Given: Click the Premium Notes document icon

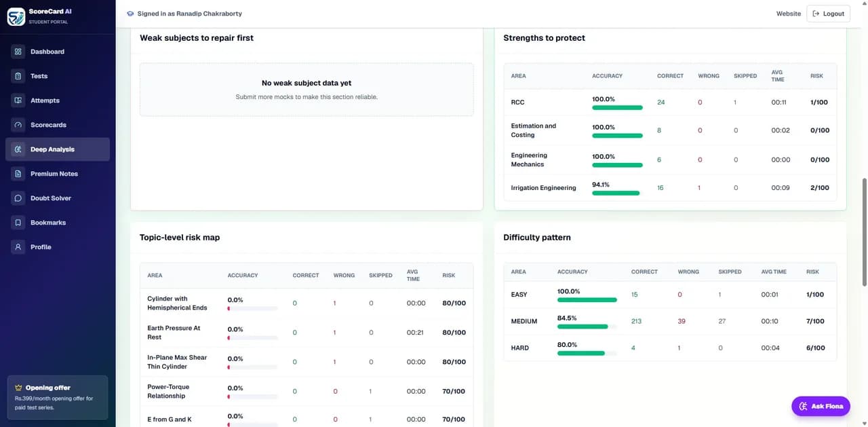Looking at the screenshot, I should pos(18,174).
